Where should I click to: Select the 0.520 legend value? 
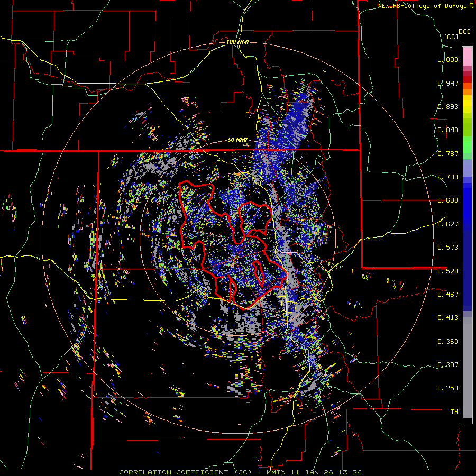point(448,271)
